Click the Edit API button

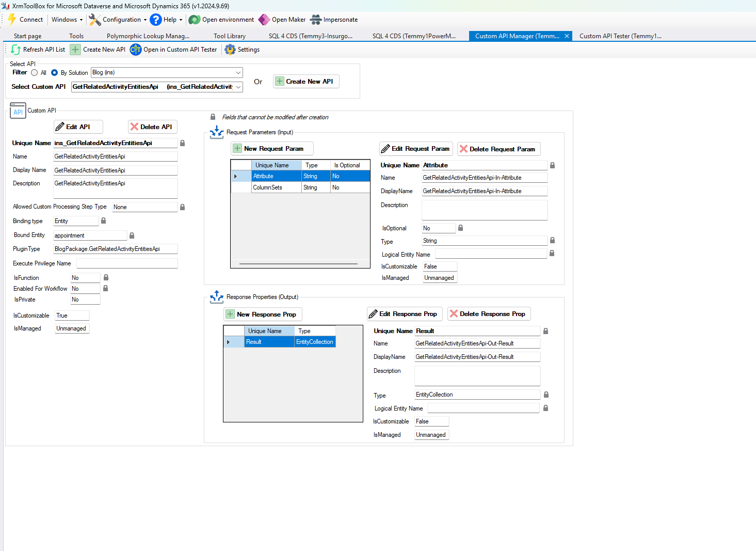[78, 127]
